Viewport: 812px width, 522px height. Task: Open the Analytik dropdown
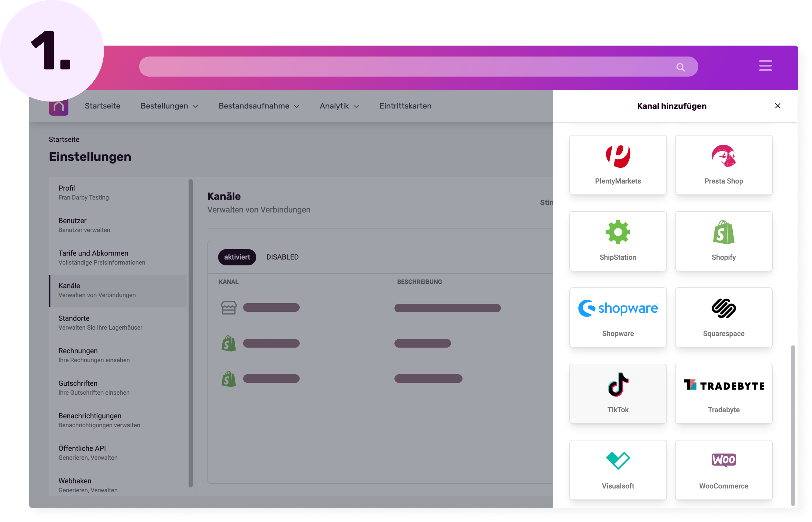point(339,106)
